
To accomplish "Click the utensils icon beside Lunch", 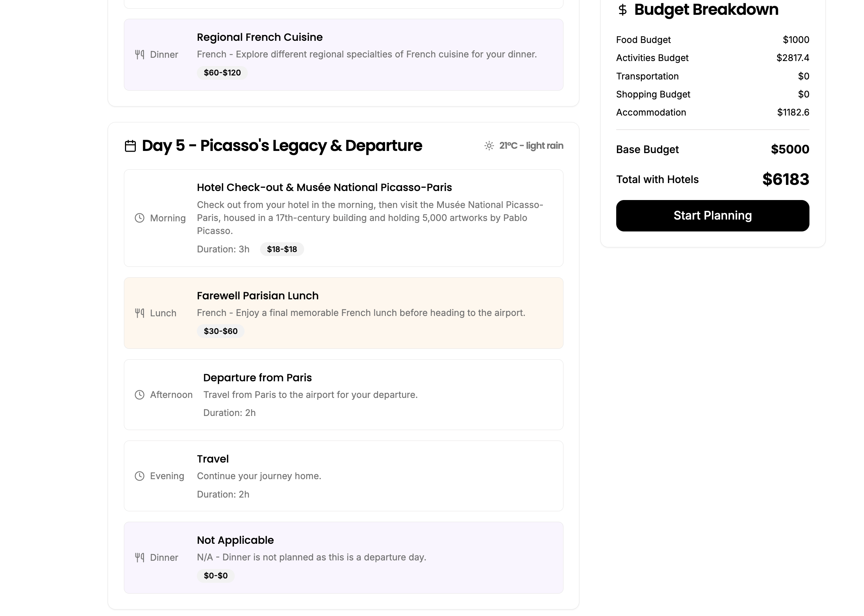I will click(140, 313).
